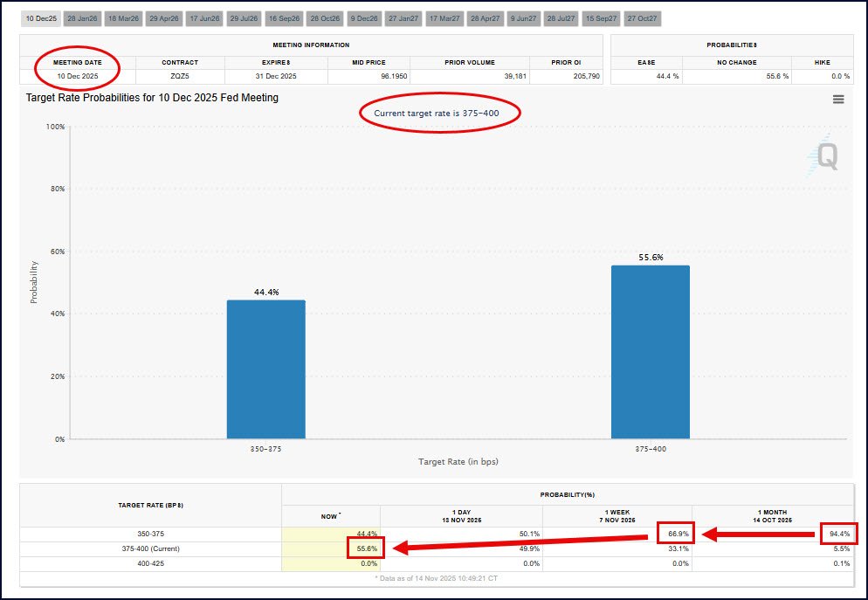Click the 9 Dec26 meeting tab
The width and height of the screenshot is (868, 600).
tap(364, 18)
